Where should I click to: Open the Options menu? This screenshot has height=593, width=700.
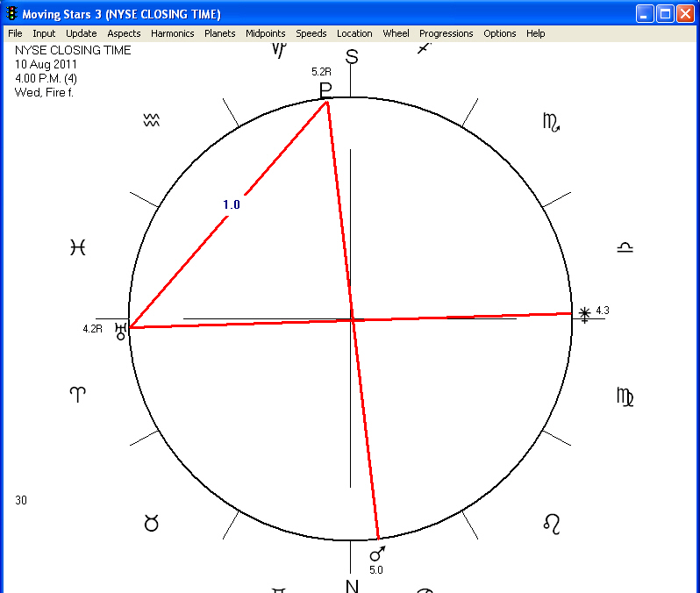(x=499, y=33)
